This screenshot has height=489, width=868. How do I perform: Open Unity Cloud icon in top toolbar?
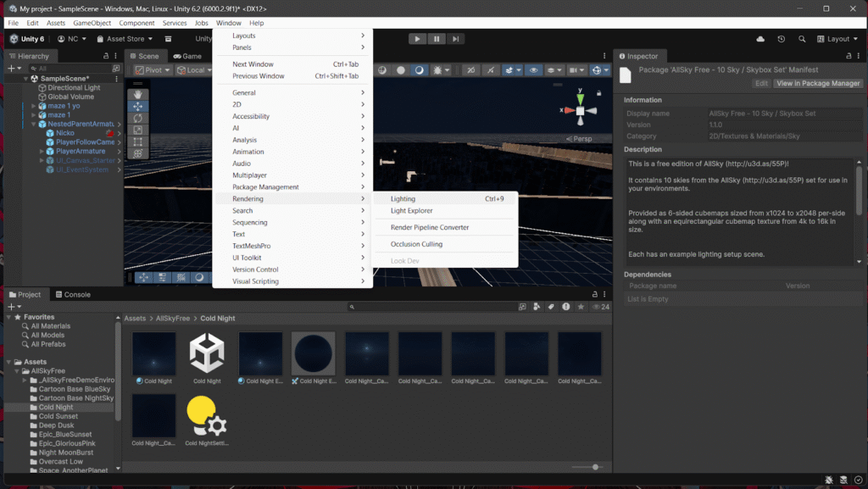[760, 39]
